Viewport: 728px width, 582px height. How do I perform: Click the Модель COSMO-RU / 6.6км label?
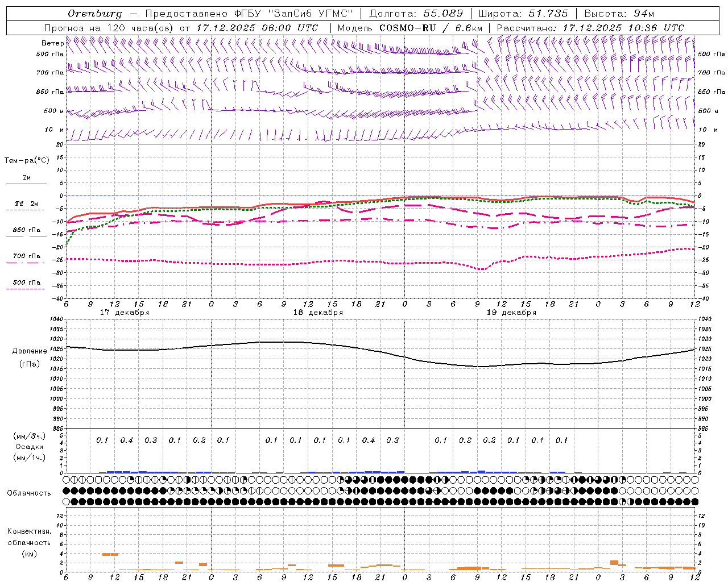[x=410, y=28]
